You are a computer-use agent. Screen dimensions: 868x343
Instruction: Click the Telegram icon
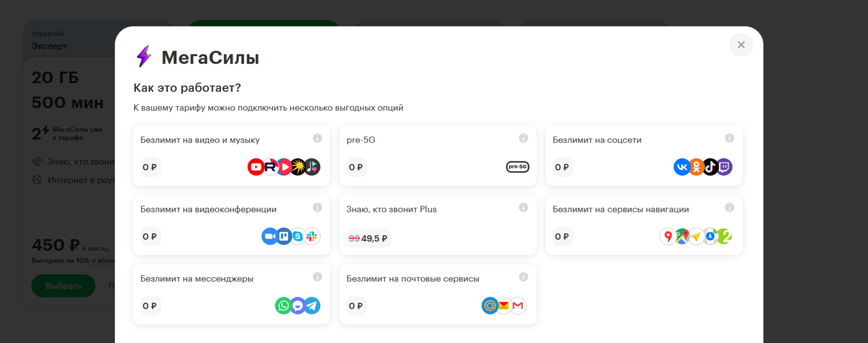pyautogui.click(x=312, y=306)
